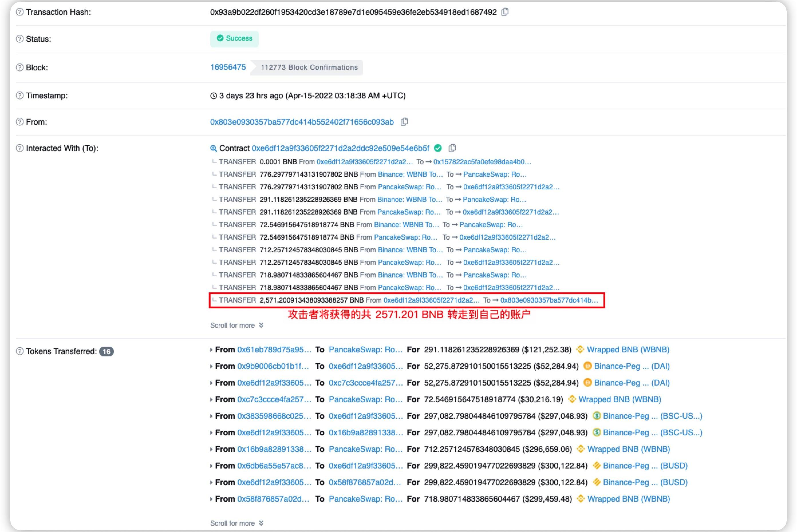Open sender 0xe6df12a9f33605f2271d2a2 in 0.0001 BNB transfer
This screenshot has width=797, height=532.
click(365, 162)
